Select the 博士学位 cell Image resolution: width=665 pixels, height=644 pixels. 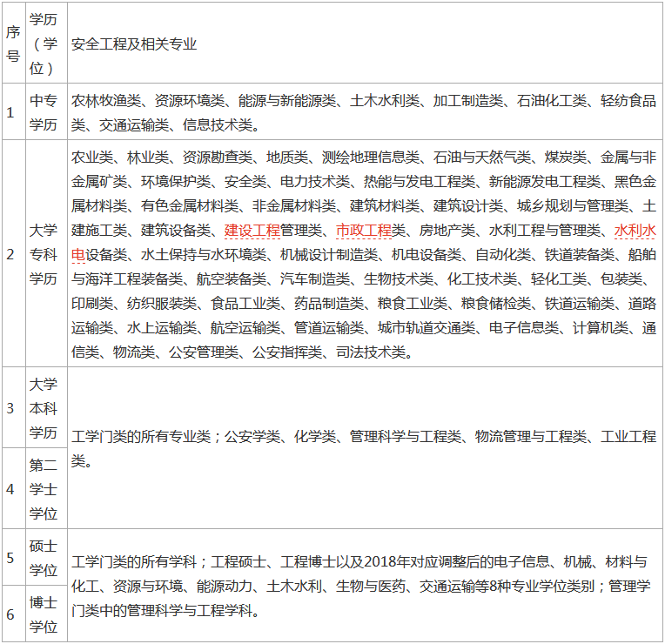click(x=44, y=614)
